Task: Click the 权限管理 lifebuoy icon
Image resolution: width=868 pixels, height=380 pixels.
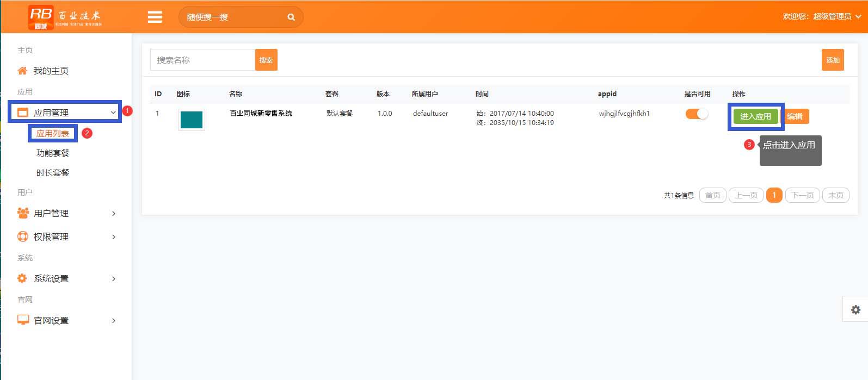Action: (x=23, y=236)
